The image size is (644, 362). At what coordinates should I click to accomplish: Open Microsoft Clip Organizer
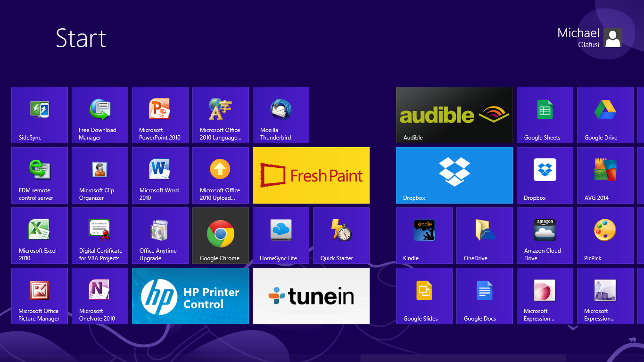coord(100,175)
